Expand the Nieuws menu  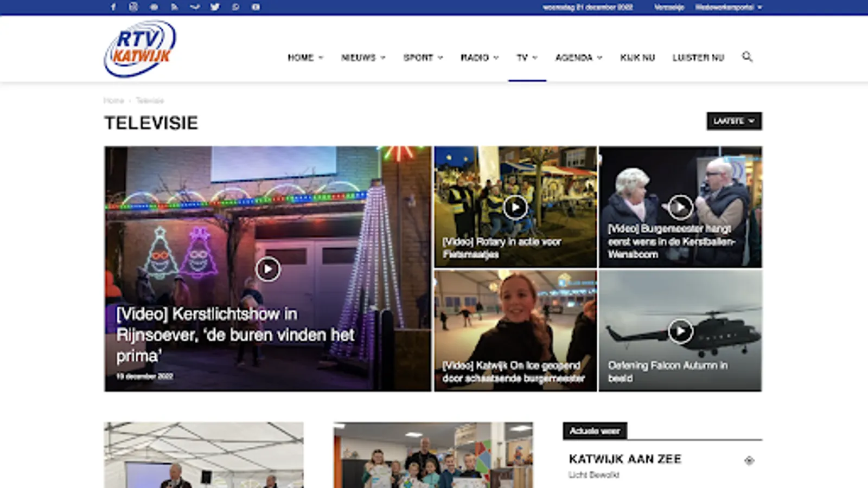(x=363, y=57)
